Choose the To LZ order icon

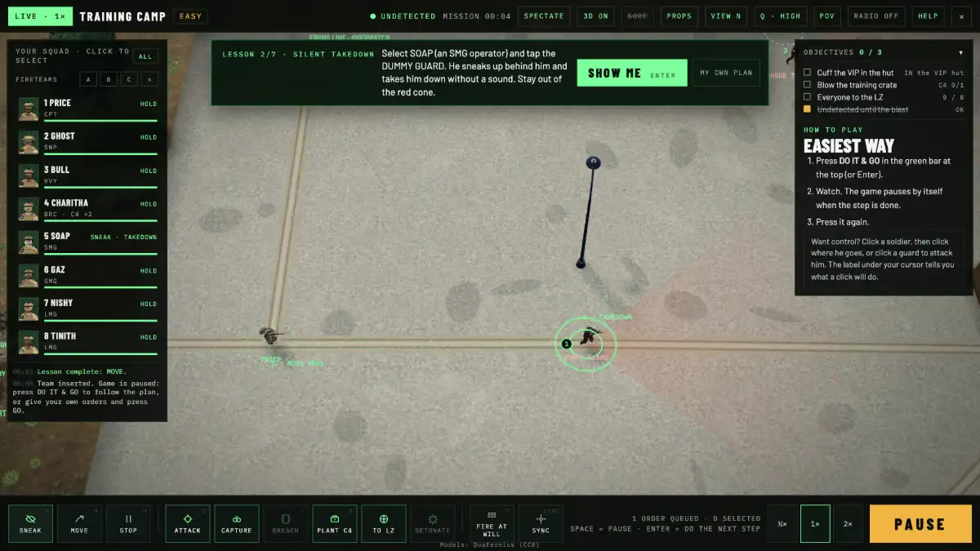(x=383, y=523)
